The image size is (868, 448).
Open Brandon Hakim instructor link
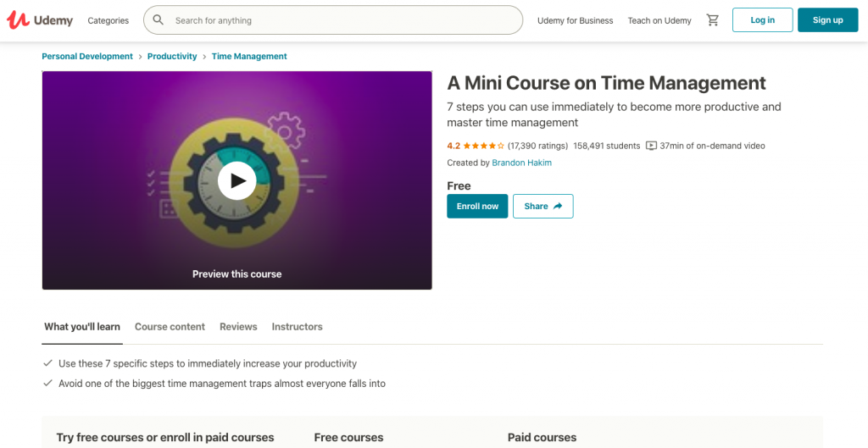click(522, 163)
